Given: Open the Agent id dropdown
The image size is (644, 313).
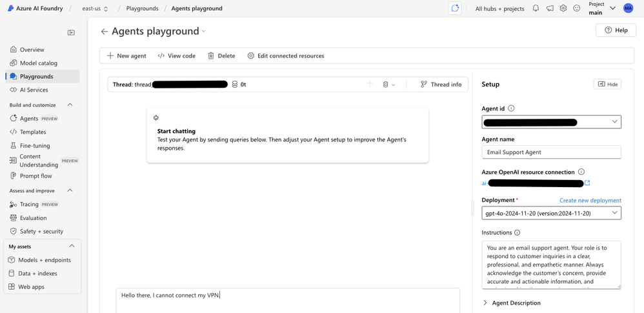Looking at the screenshot, I should point(551,121).
